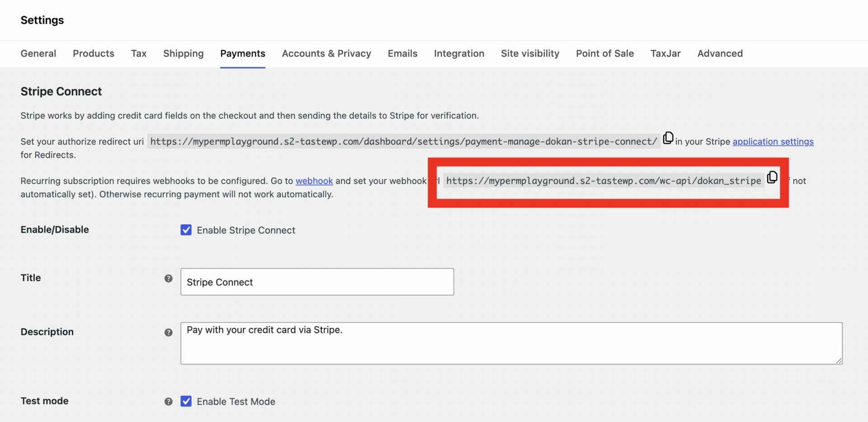Copy the dokan_stripe webhook URL
The image size is (868, 422).
click(772, 177)
